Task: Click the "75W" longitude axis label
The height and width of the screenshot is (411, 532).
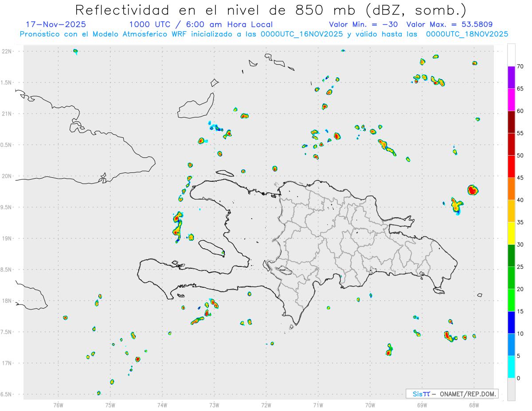Action: point(110,405)
